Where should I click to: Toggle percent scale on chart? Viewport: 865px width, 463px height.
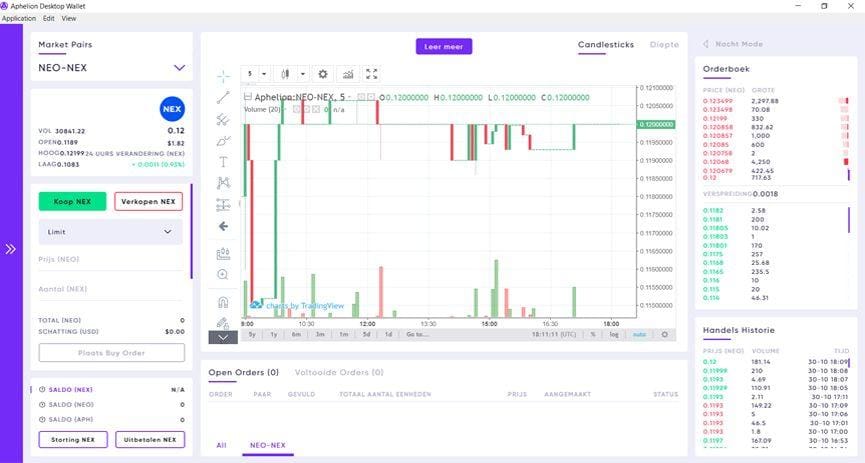click(x=593, y=334)
